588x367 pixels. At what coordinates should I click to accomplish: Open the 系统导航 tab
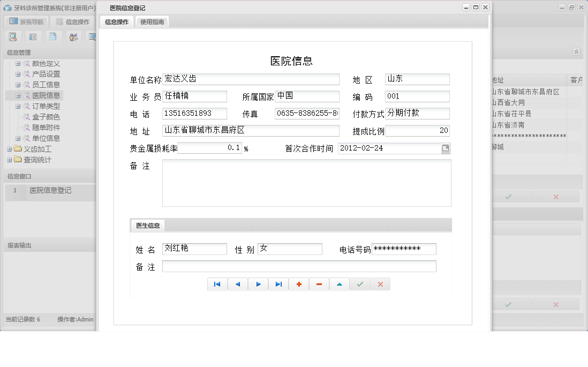coord(26,21)
